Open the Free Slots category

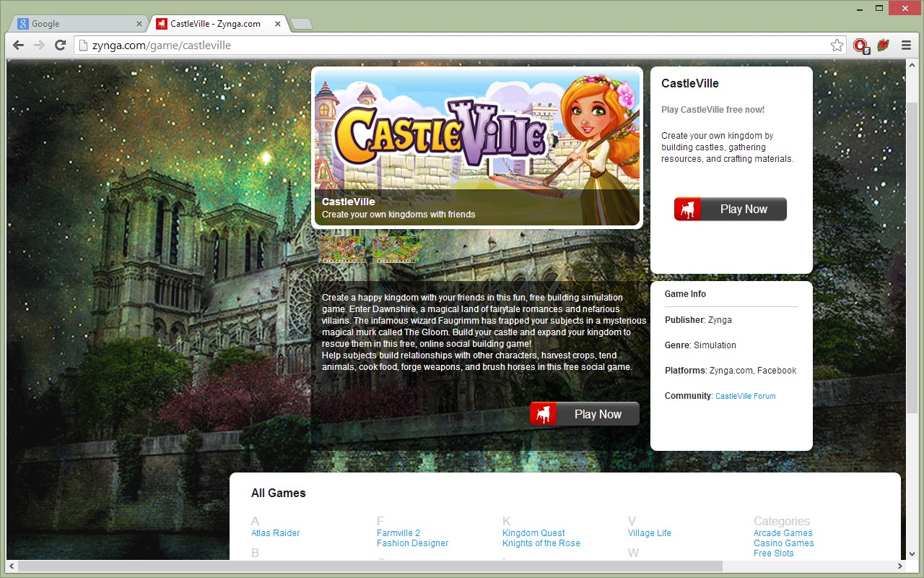click(x=774, y=553)
